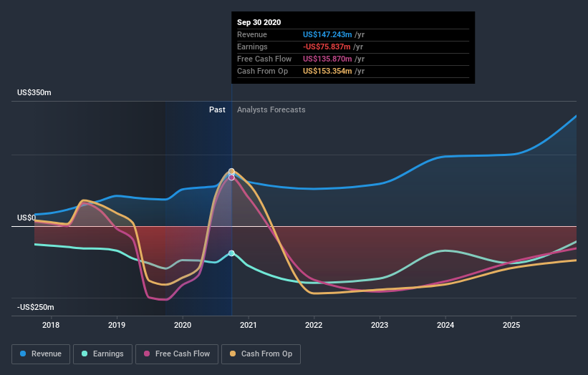
Task: Toggle the Earnings legend button
Action: pyautogui.click(x=102, y=354)
